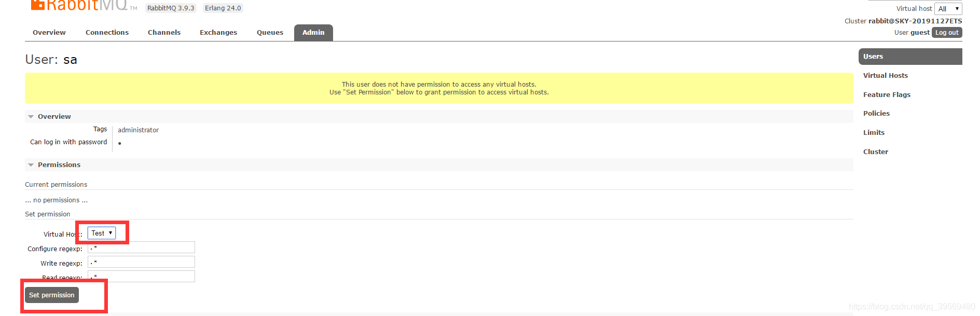Open Users in the admin sidebar

(x=910, y=57)
